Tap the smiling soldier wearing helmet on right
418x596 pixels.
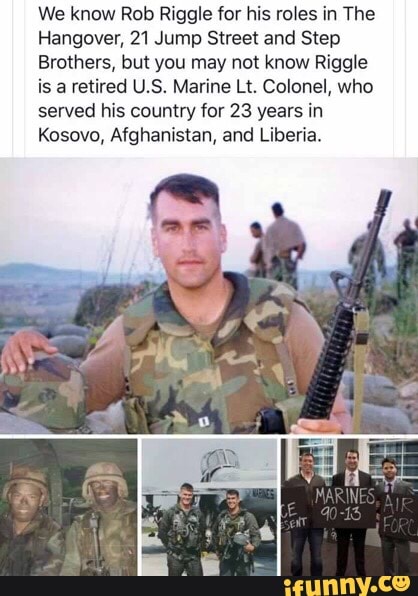click(103, 519)
